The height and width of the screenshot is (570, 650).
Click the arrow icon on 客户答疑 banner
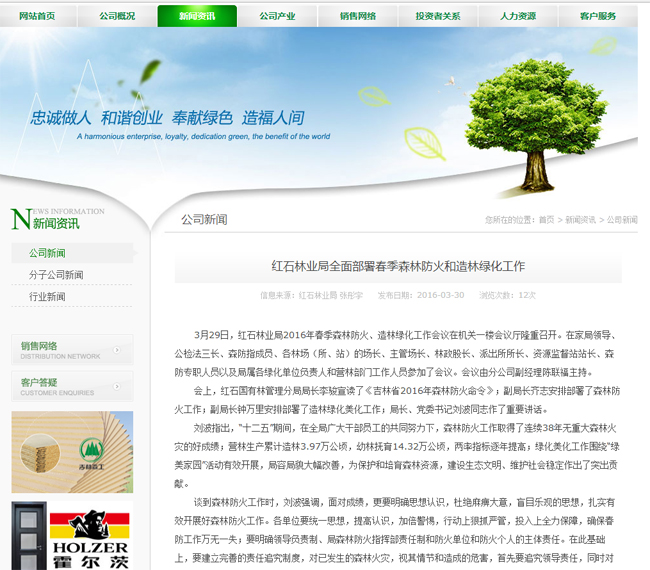tap(118, 386)
